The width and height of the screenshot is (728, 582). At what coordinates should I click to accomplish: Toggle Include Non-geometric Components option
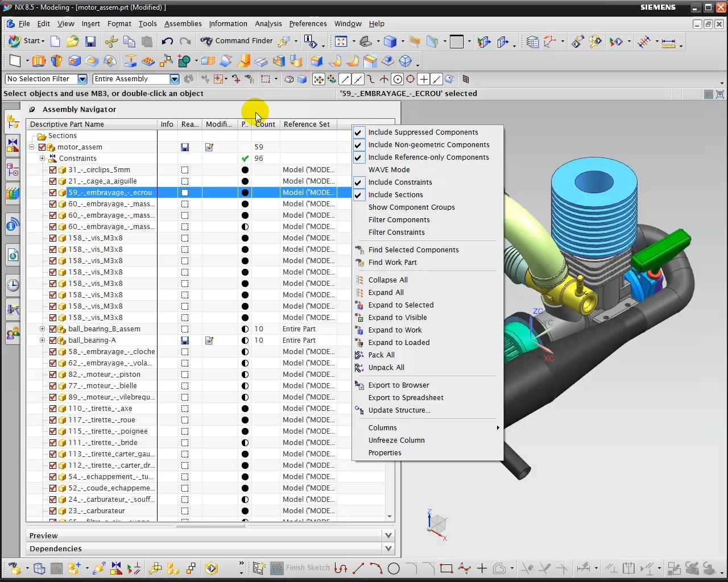[428, 145]
